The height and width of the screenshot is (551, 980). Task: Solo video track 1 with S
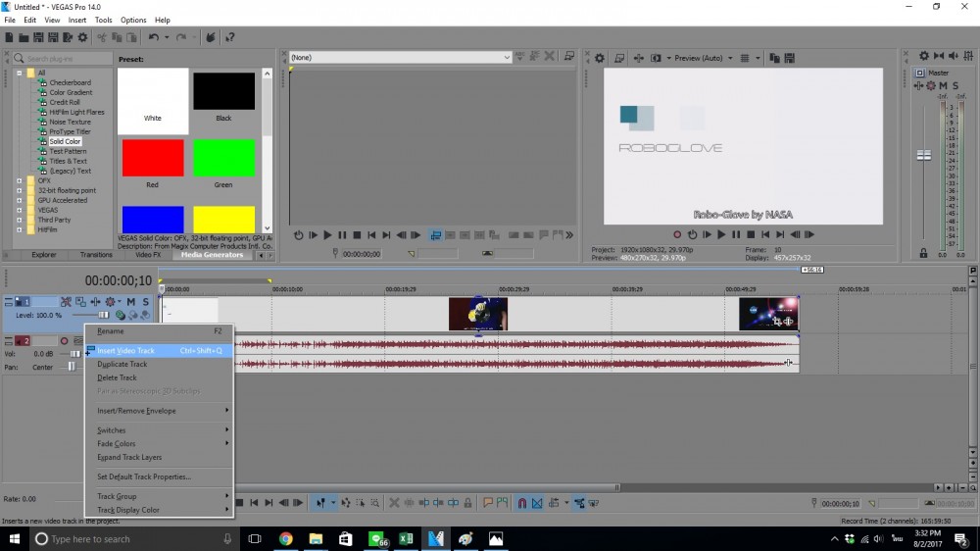pyautogui.click(x=146, y=302)
